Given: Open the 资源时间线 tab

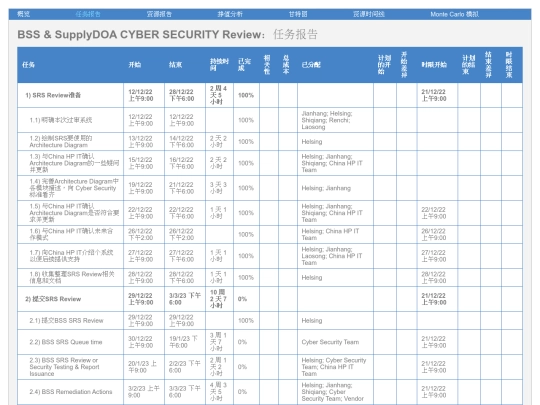Looking at the screenshot, I should pos(369,14).
